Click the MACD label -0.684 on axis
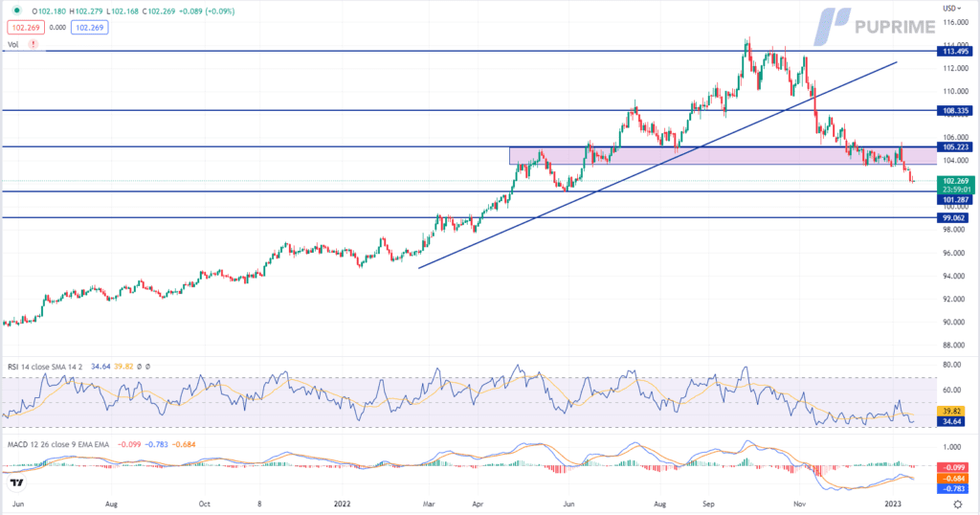This screenshot has width=980, height=515. pos(952,478)
